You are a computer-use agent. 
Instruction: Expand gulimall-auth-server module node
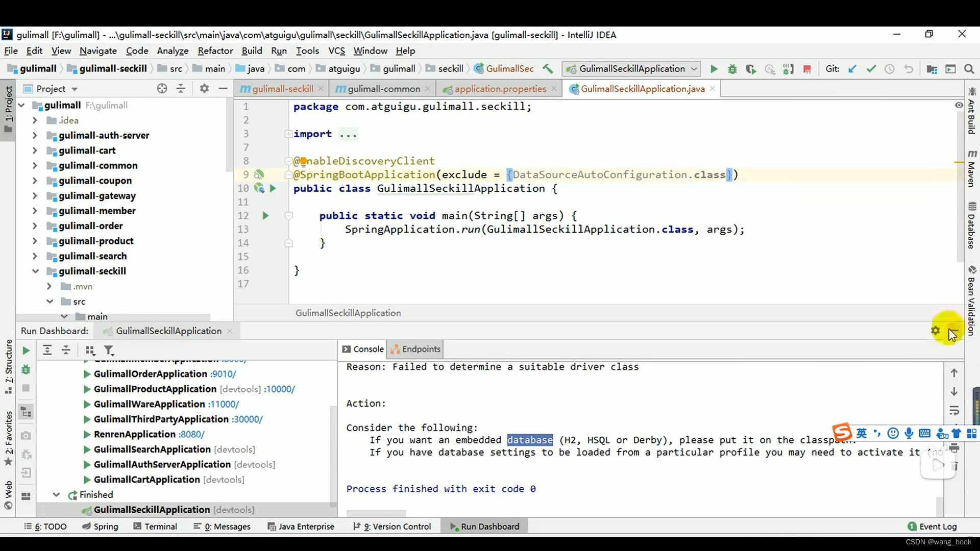coord(35,135)
